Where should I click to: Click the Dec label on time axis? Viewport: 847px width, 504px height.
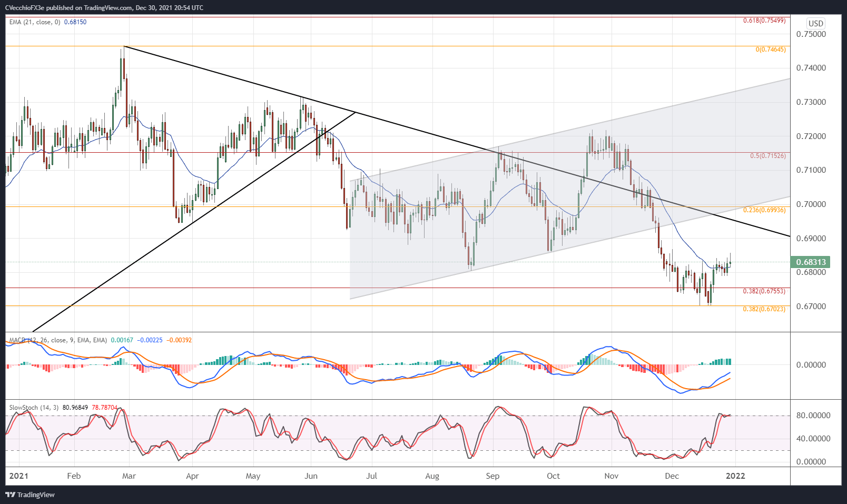672,476
